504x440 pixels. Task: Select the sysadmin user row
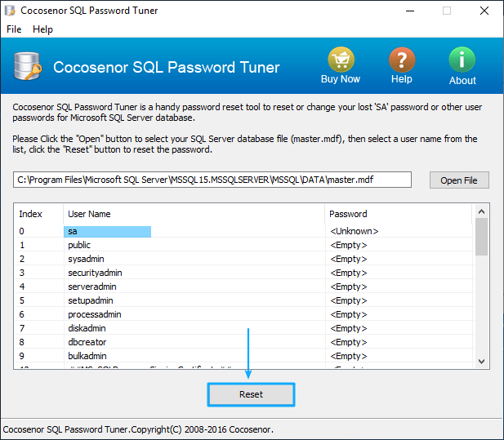point(243,259)
